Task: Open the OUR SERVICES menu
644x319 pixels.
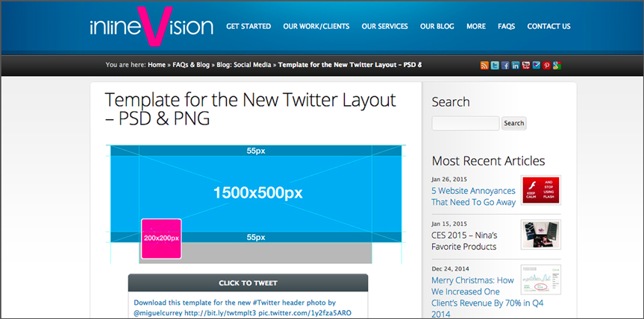Action: (385, 26)
